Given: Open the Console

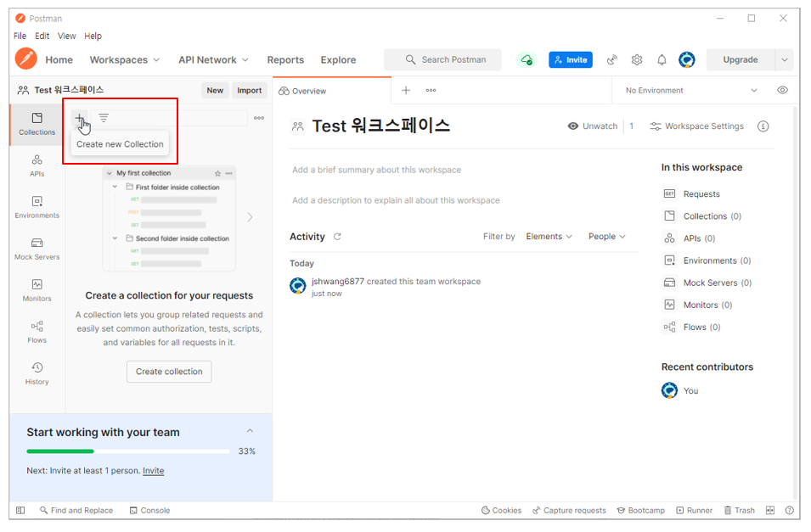Looking at the screenshot, I should [x=149, y=511].
